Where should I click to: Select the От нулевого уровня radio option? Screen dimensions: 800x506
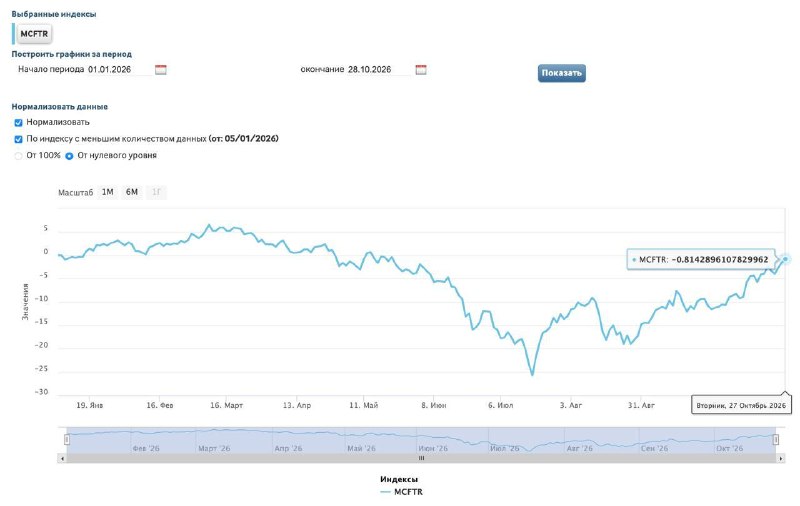coord(69,156)
